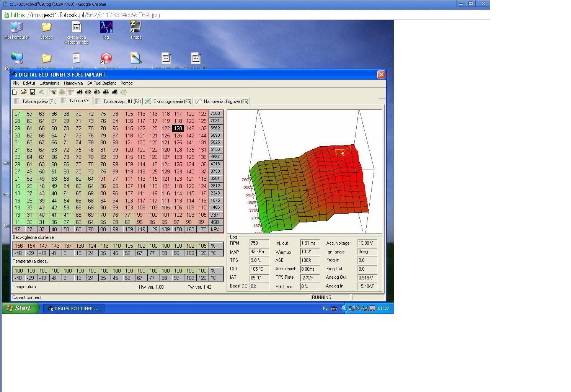Click the ai2 toolbar button
This screenshot has height=392, width=571.
(88, 92)
